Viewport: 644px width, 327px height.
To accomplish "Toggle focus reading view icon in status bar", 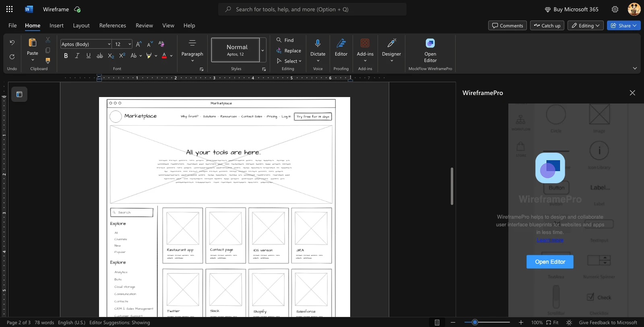I will tap(437, 323).
